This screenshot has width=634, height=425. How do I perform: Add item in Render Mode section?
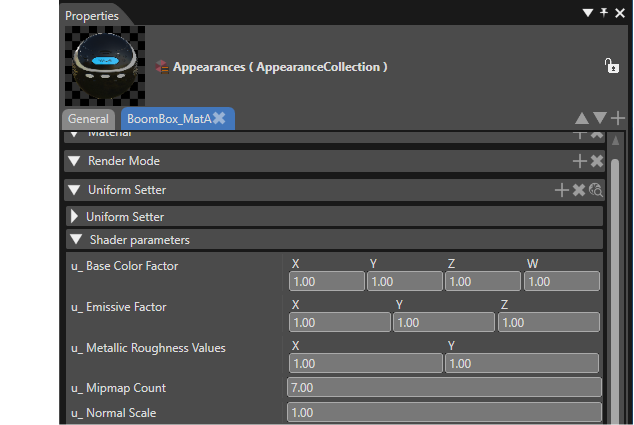pos(580,161)
